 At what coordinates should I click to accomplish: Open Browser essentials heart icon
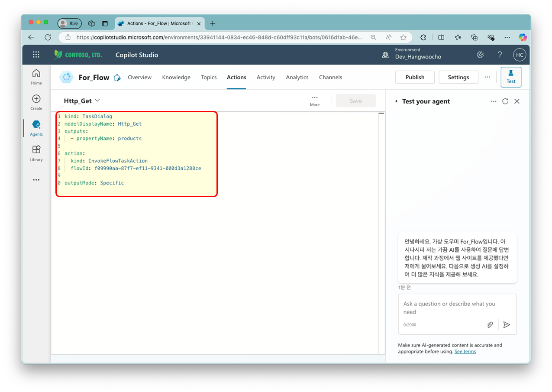[x=491, y=37]
